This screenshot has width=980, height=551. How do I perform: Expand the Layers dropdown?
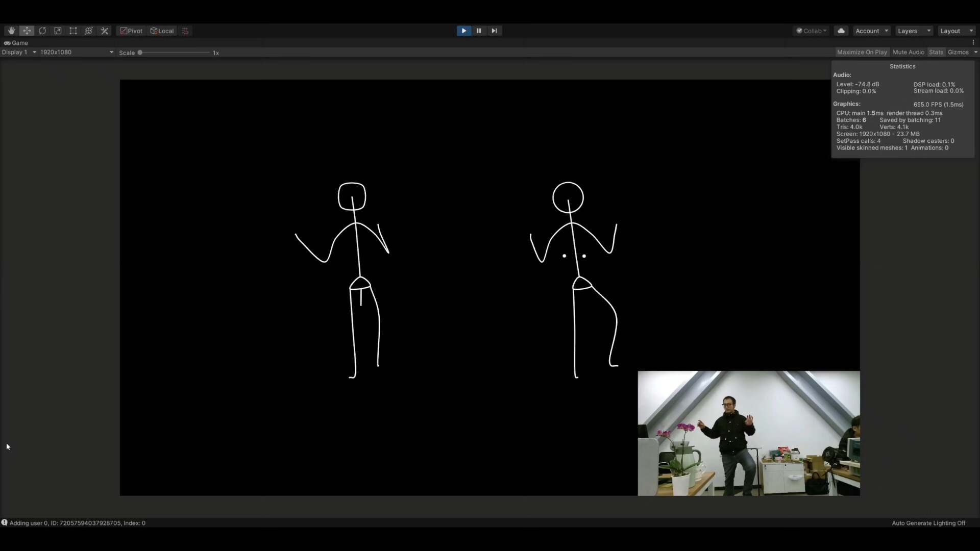point(914,31)
